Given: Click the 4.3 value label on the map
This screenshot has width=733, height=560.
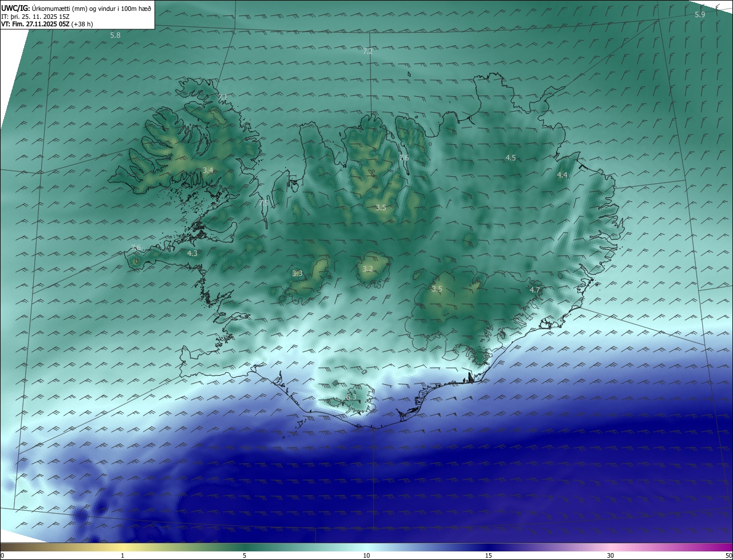Looking at the screenshot, I should (192, 253).
